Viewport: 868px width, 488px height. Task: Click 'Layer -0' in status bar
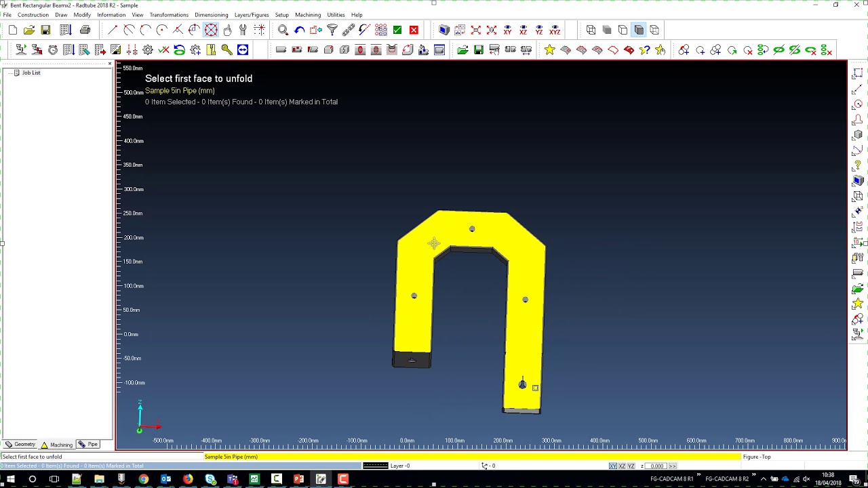(399, 466)
